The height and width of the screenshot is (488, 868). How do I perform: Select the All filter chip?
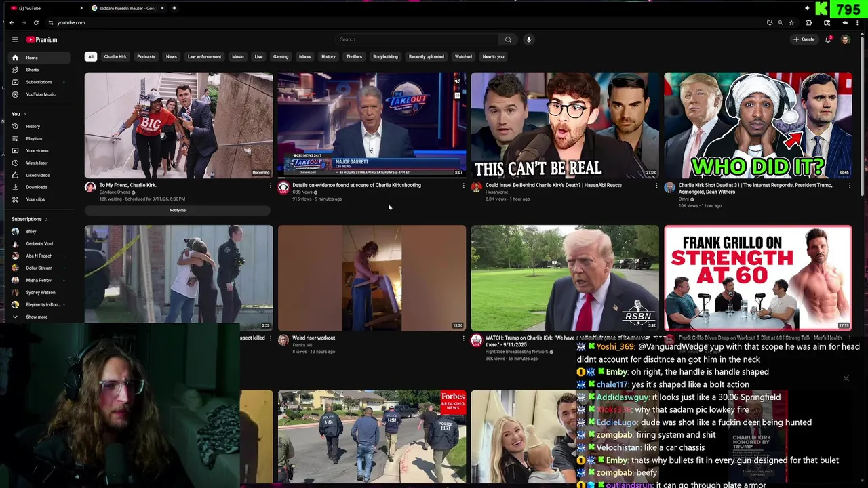[x=91, y=57]
